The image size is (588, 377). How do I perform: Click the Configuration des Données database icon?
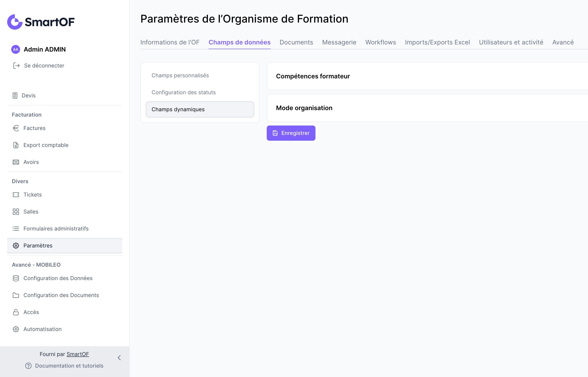(16, 278)
